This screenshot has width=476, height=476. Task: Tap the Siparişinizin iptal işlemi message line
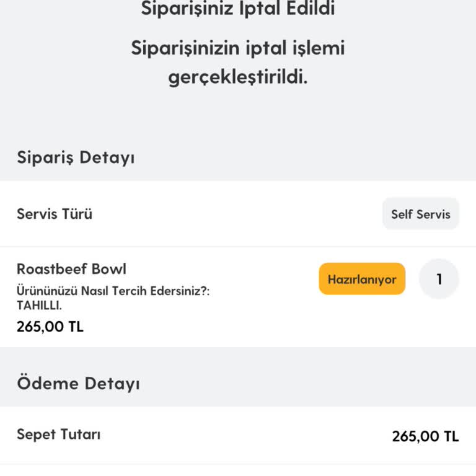click(x=238, y=48)
